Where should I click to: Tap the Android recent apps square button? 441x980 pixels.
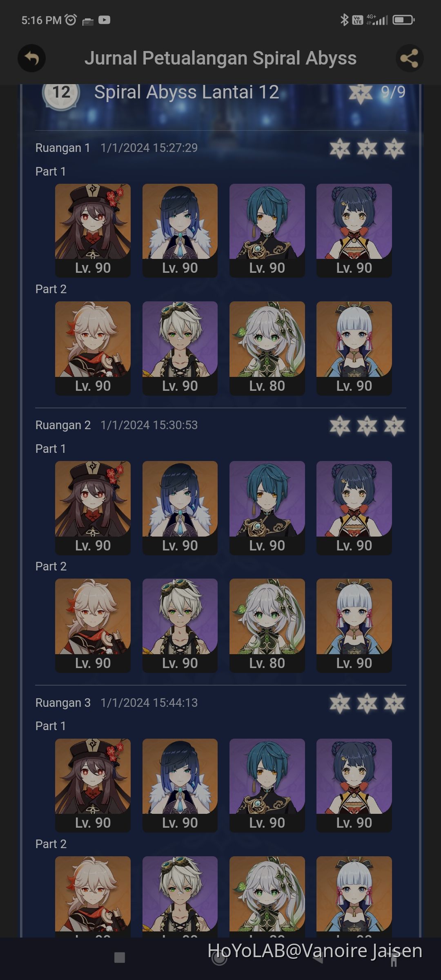pyautogui.click(x=120, y=958)
